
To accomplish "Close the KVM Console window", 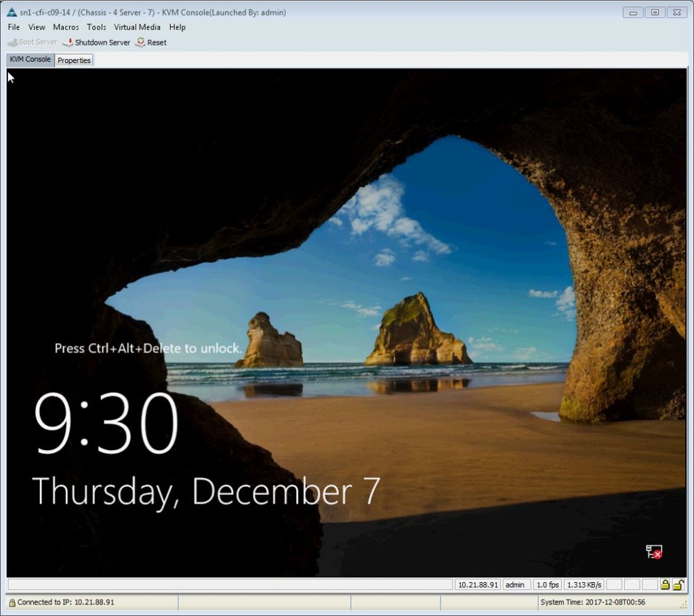I will 676,12.
